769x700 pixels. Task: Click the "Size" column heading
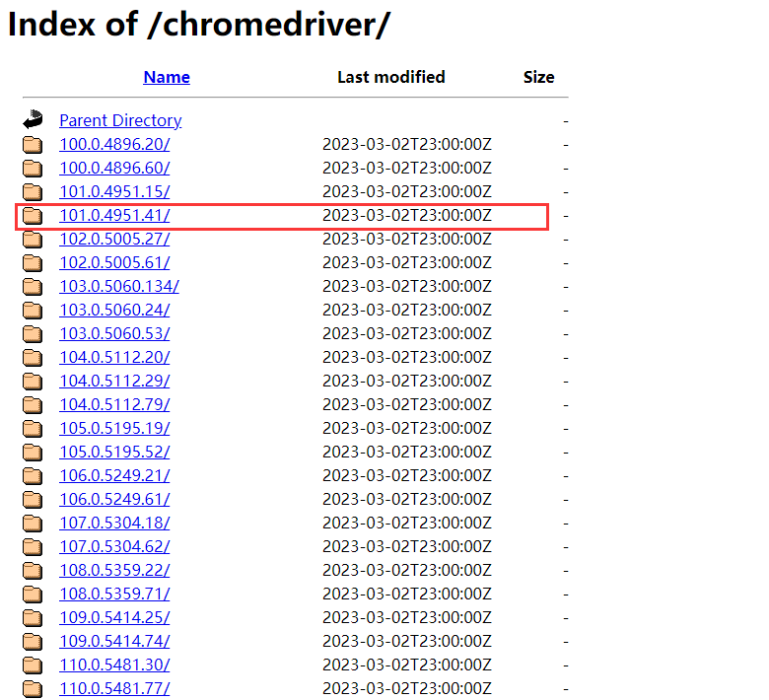538,77
